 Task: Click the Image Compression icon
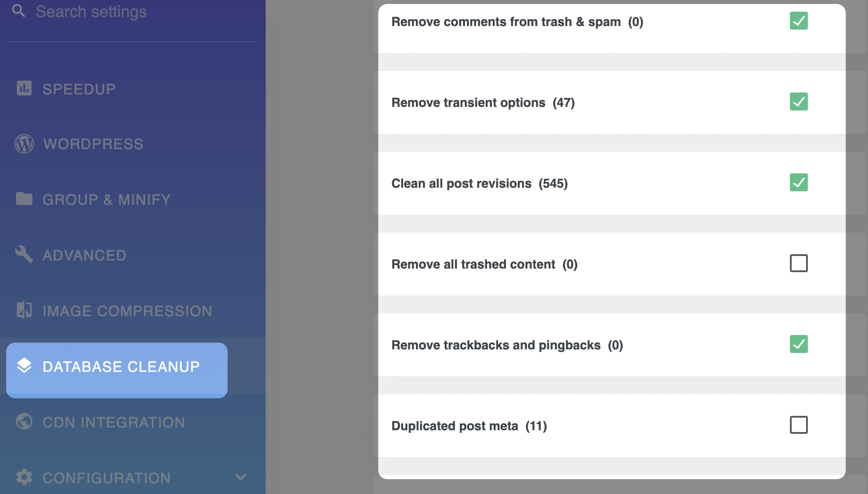pos(24,310)
